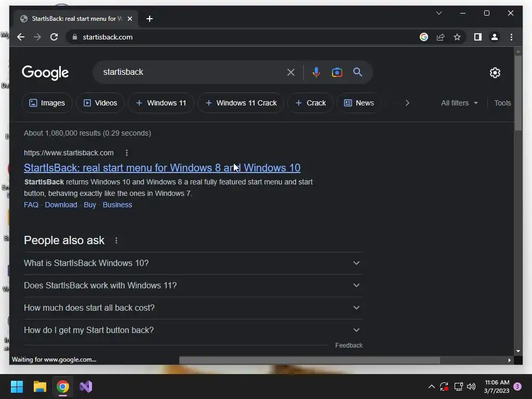Click the horizontal scrollbar thumb
This screenshot has height=399, width=532.
click(310, 360)
